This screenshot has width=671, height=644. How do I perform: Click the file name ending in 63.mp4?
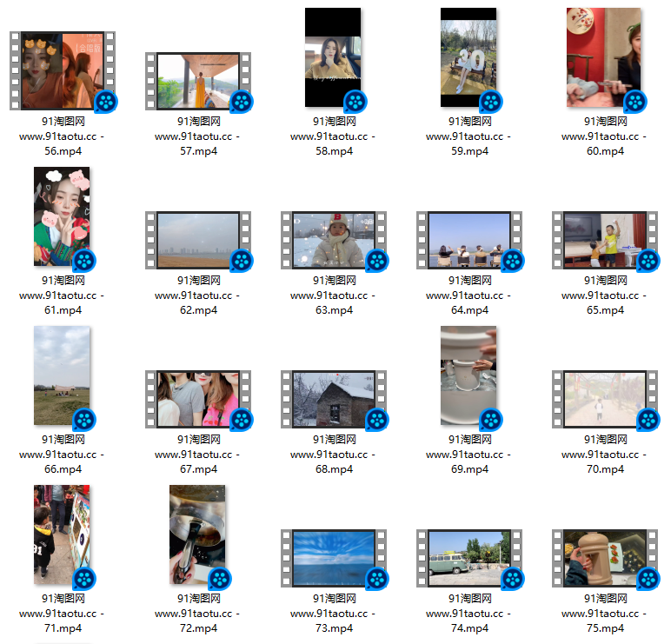pos(334,295)
